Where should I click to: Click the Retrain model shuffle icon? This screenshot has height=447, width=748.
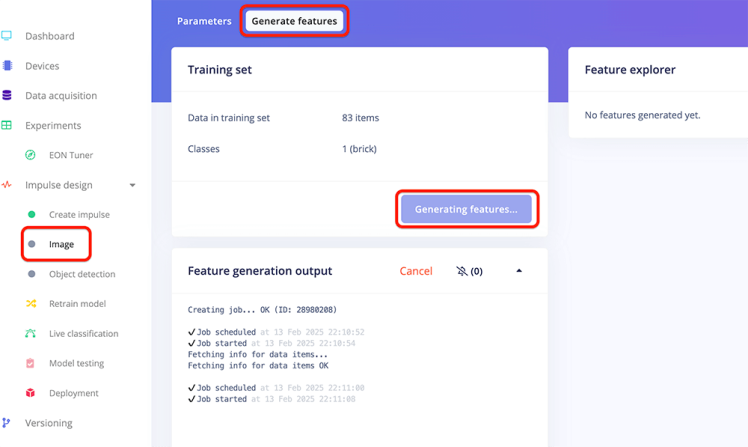tap(31, 304)
